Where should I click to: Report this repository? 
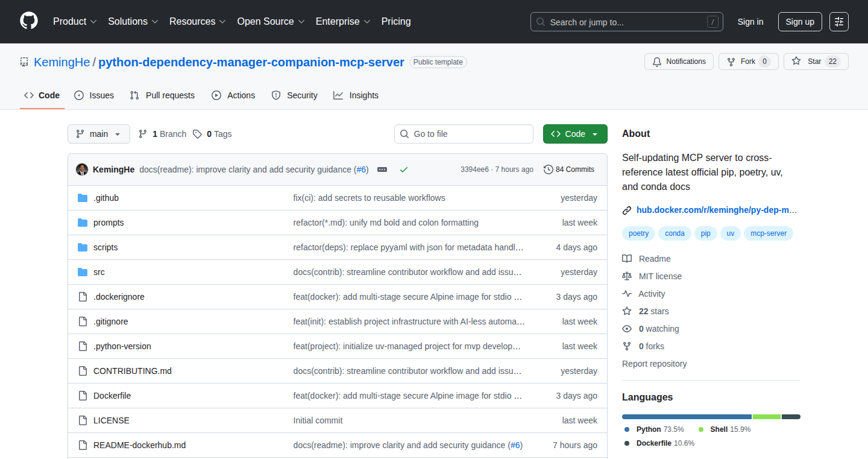click(x=655, y=364)
